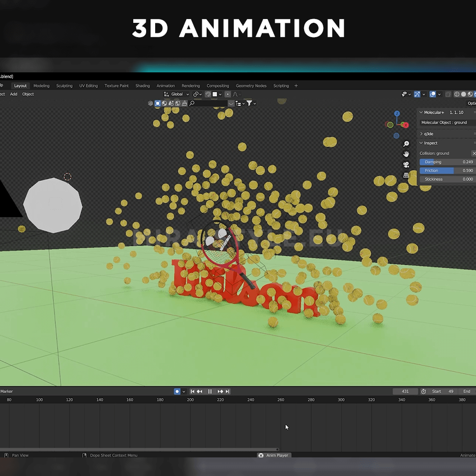Pause the animation playback
476x476 pixels.
(x=210, y=391)
